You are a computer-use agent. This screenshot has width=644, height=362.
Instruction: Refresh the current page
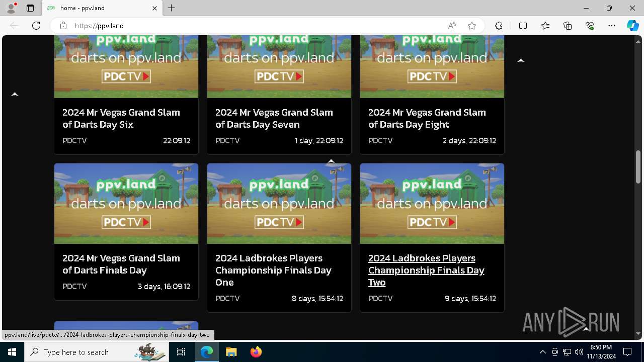(36, 26)
